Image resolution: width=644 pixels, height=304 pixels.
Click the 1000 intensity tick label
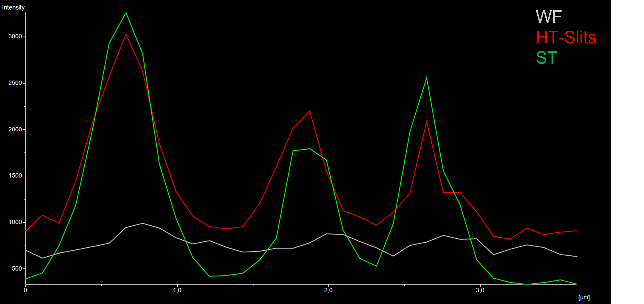click(15, 222)
